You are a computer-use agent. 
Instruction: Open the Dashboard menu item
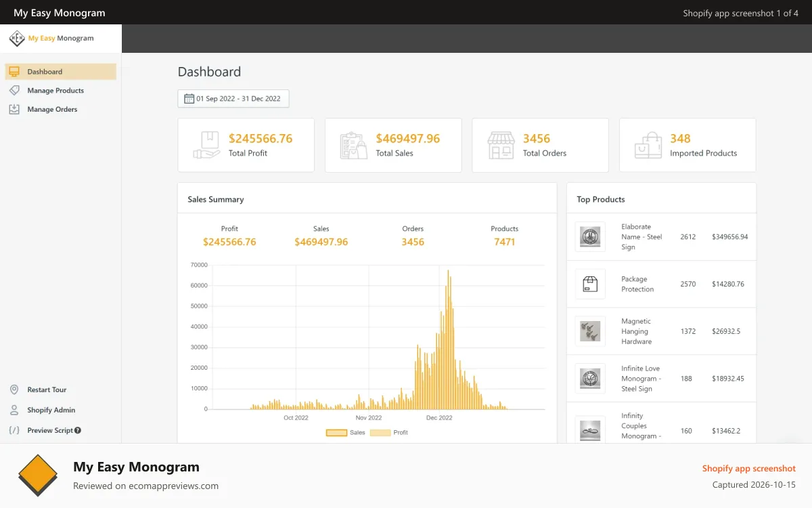[x=61, y=72]
